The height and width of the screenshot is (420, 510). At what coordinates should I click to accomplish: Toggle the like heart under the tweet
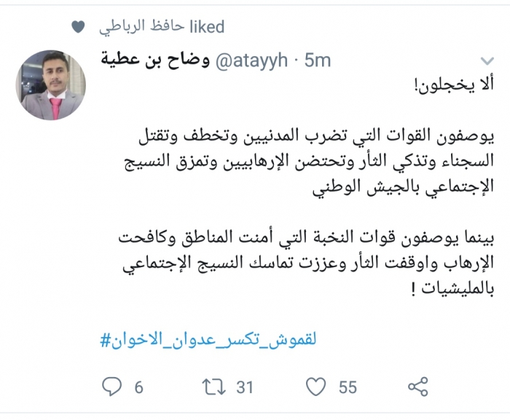point(315,386)
